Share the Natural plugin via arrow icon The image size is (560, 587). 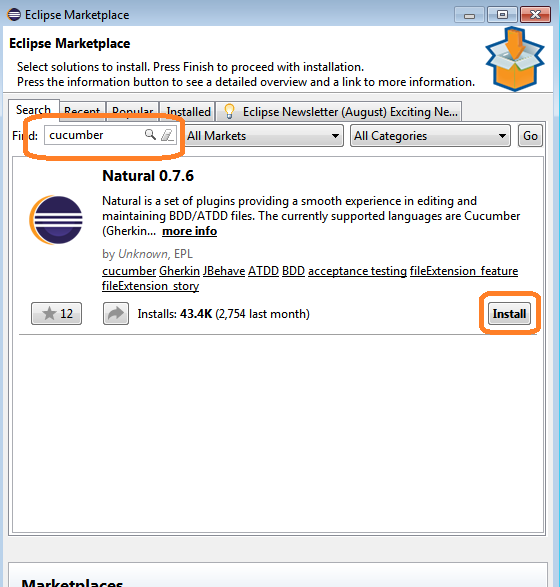(x=116, y=313)
